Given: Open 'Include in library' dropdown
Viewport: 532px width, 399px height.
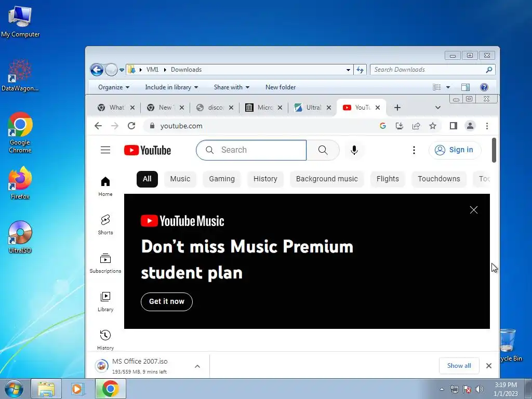Looking at the screenshot, I should [x=171, y=87].
